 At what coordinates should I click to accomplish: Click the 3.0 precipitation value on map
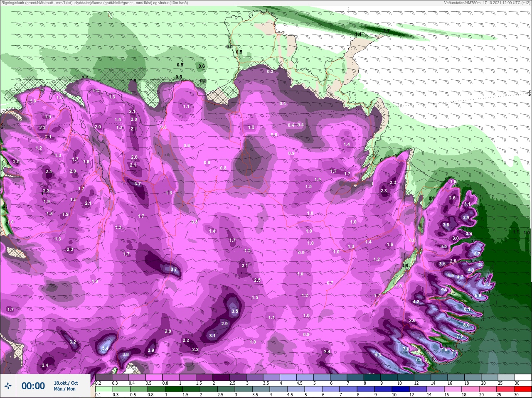pos(456,238)
